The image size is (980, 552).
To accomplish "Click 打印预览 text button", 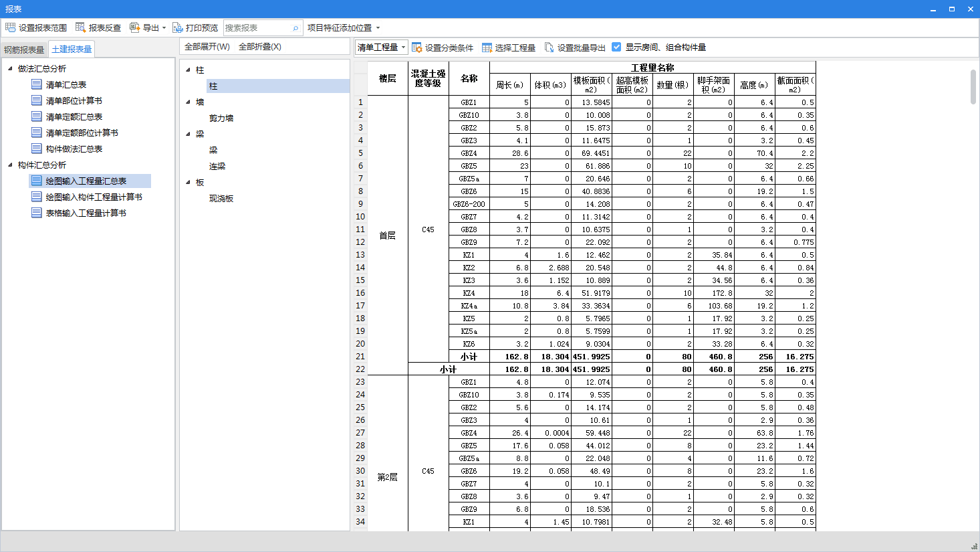I will (202, 28).
